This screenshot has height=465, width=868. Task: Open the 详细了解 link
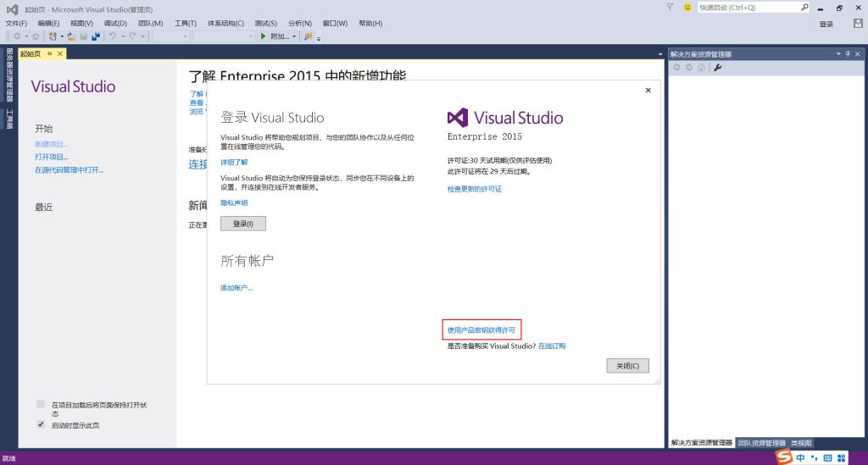(x=234, y=162)
